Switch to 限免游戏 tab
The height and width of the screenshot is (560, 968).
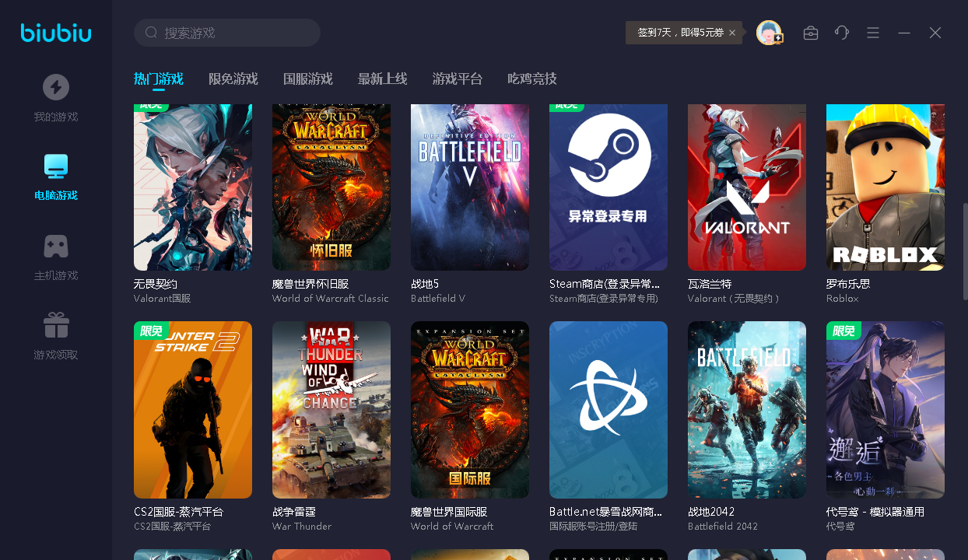[233, 79]
